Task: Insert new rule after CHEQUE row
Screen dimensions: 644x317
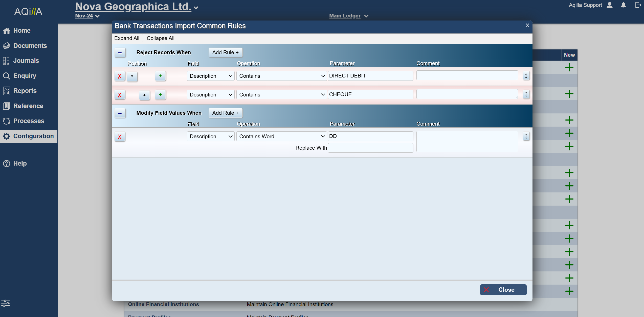Action: pyautogui.click(x=160, y=94)
